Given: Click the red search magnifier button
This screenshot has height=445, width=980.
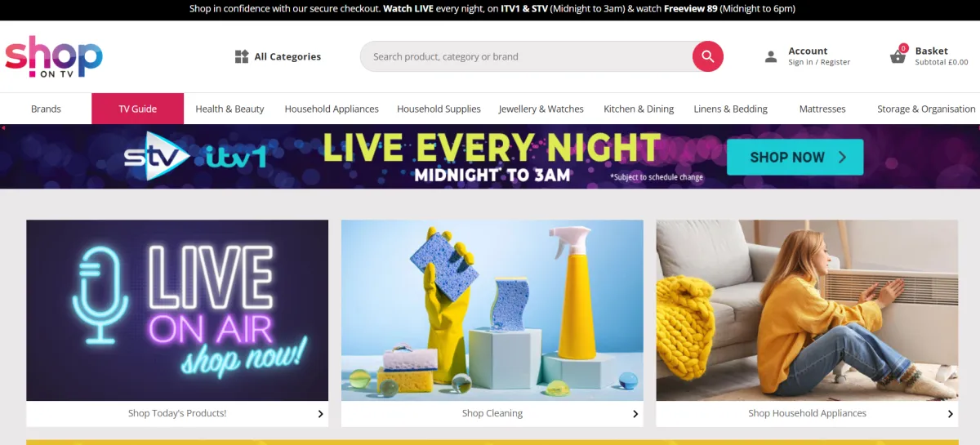Looking at the screenshot, I should point(707,56).
